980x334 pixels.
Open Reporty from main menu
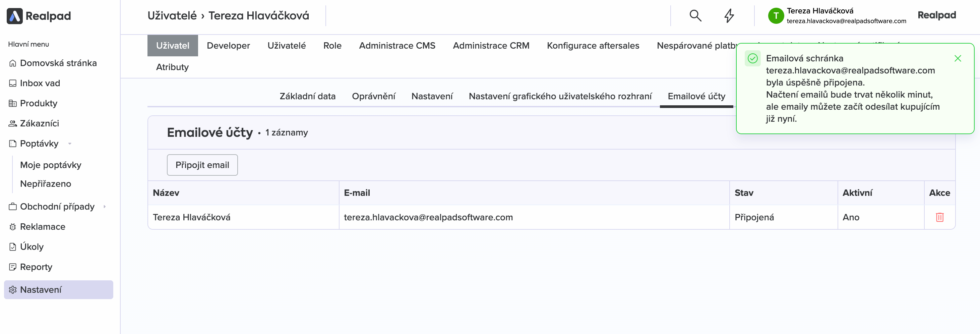pyautogui.click(x=36, y=267)
